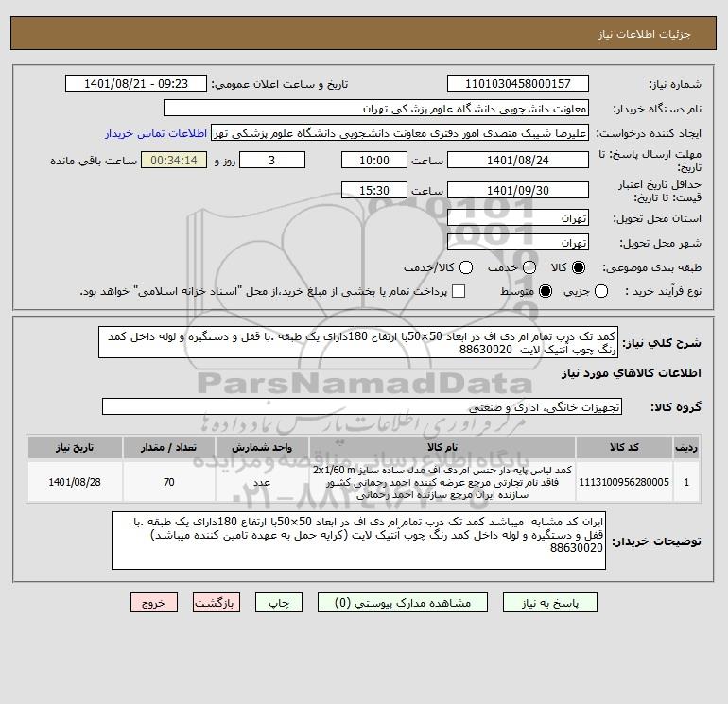
Task: Click the واحد شمارش column header
Action: click(262, 447)
